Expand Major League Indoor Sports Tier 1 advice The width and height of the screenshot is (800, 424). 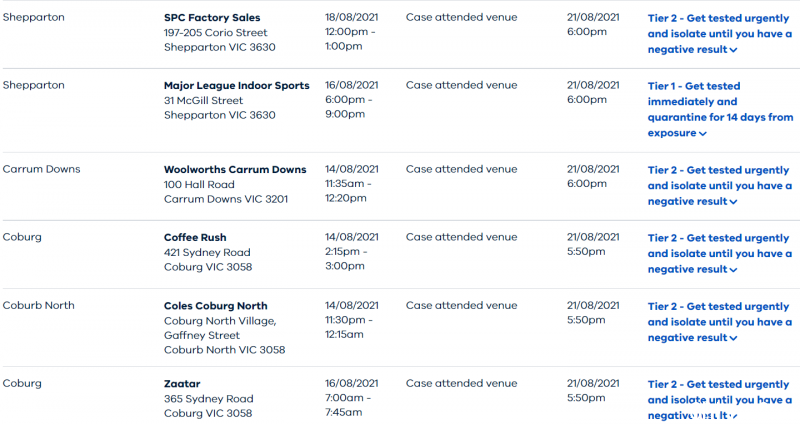tap(720, 109)
